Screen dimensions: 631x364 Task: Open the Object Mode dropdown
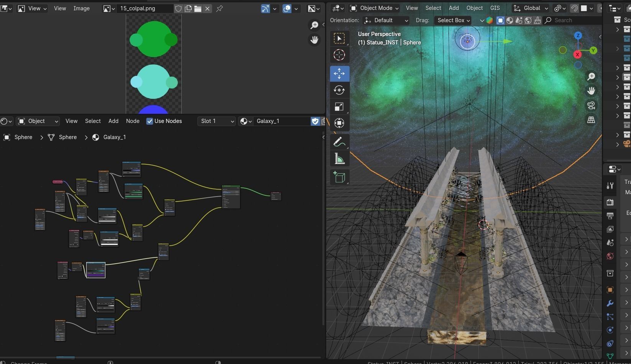(x=374, y=8)
